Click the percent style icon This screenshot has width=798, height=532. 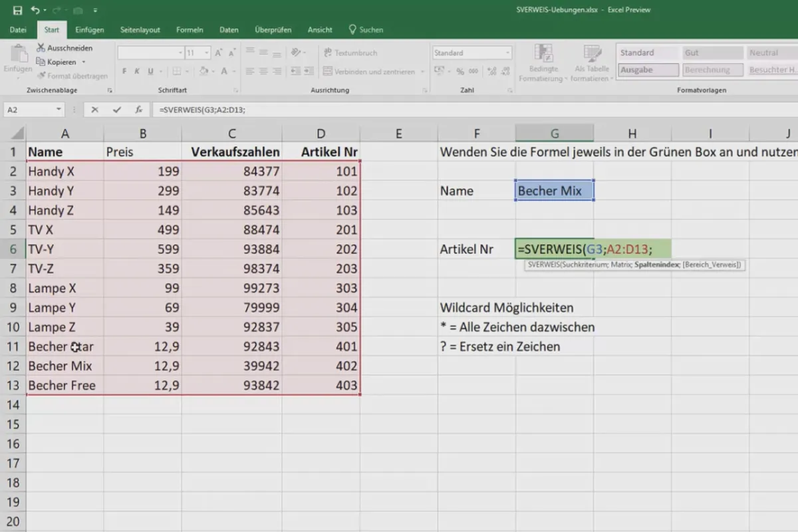(460, 71)
